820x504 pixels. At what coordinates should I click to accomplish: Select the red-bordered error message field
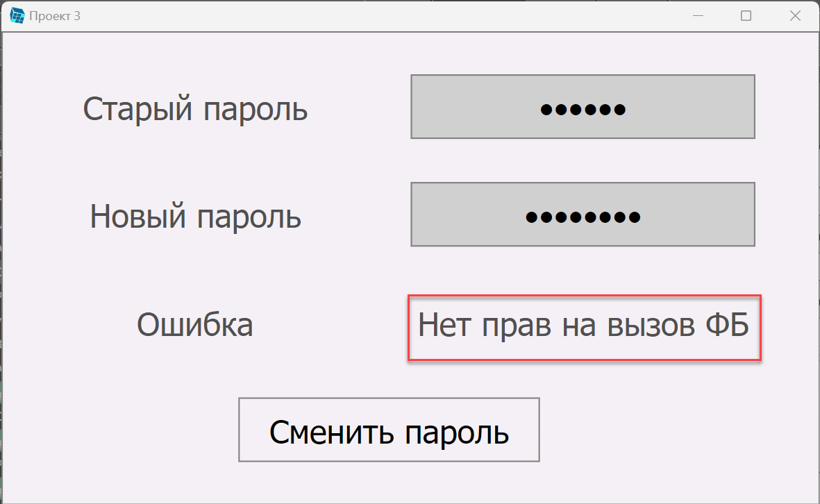585,326
